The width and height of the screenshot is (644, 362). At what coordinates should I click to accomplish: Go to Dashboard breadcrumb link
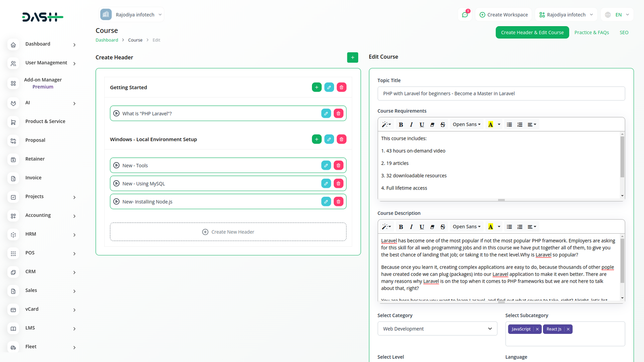click(107, 40)
